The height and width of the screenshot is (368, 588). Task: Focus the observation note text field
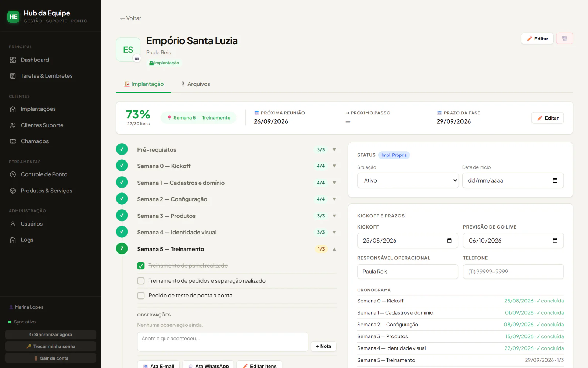tap(223, 342)
